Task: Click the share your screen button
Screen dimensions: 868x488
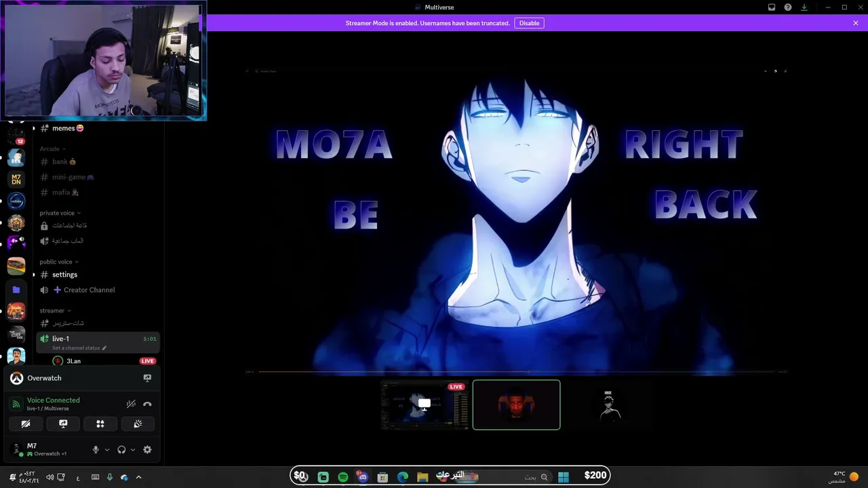Action: coord(63,424)
